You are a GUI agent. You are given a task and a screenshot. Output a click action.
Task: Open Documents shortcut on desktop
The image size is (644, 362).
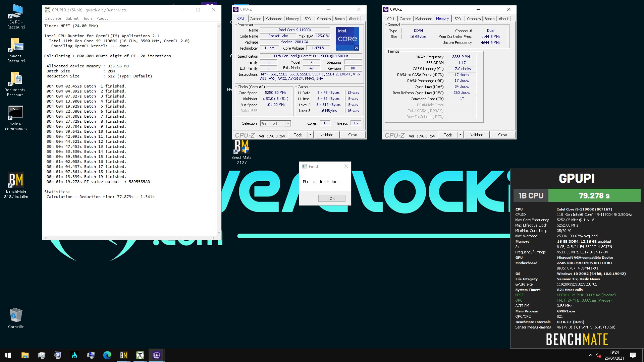[x=16, y=84]
